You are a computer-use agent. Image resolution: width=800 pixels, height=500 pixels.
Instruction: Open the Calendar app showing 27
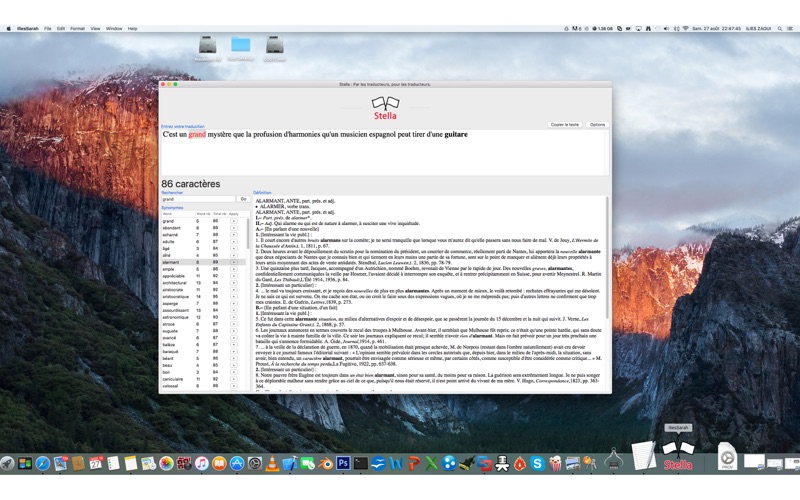click(95, 463)
